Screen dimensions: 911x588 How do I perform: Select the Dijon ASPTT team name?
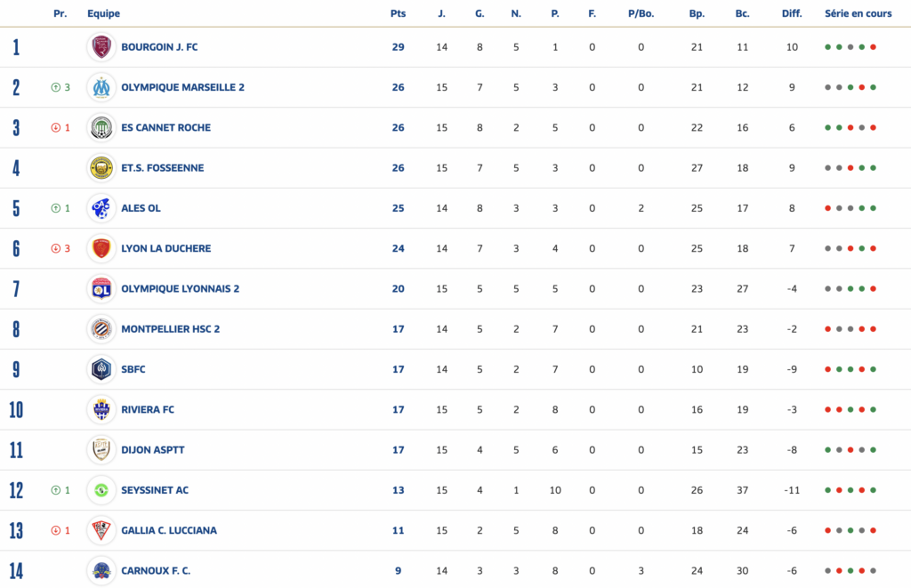pos(153,450)
